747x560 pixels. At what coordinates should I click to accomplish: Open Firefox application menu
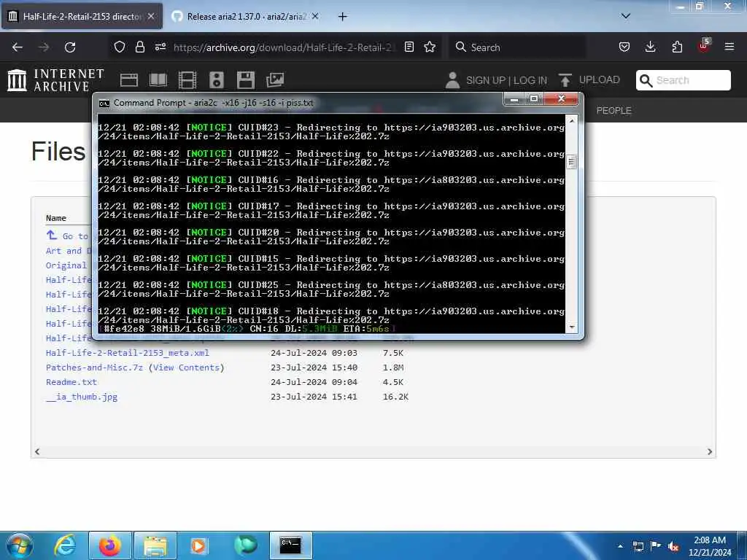click(729, 47)
